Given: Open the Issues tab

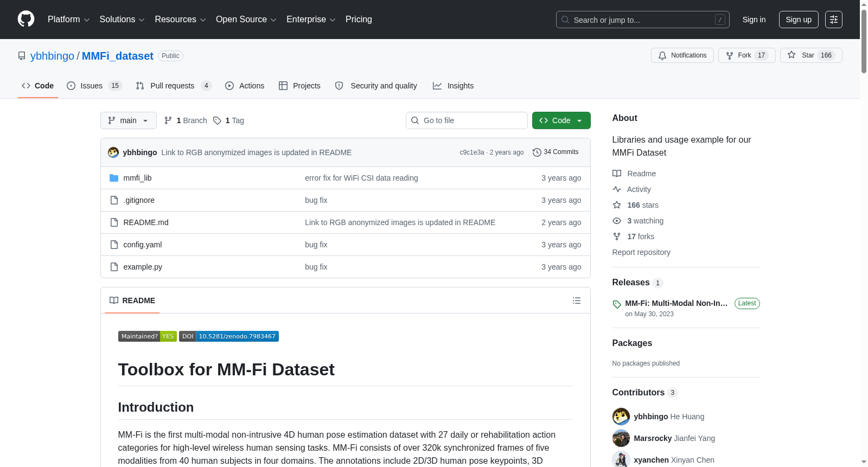Looking at the screenshot, I should (x=94, y=86).
